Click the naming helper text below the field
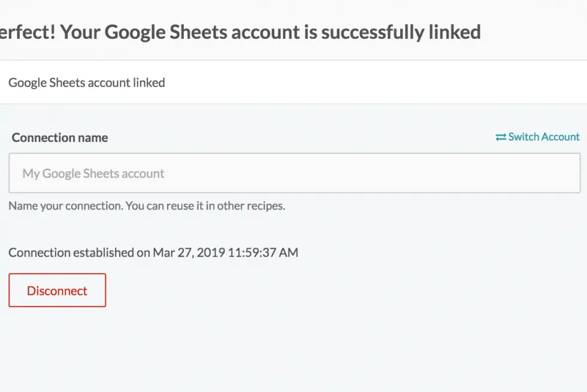The height and width of the screenshot is (392, 587). point(146,206)
